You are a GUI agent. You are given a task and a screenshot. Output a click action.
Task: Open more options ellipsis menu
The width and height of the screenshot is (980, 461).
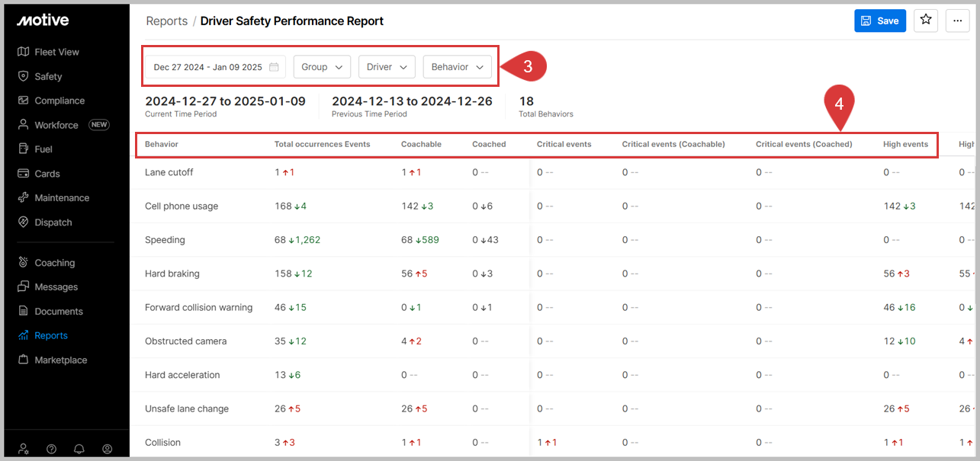[958, 21]
